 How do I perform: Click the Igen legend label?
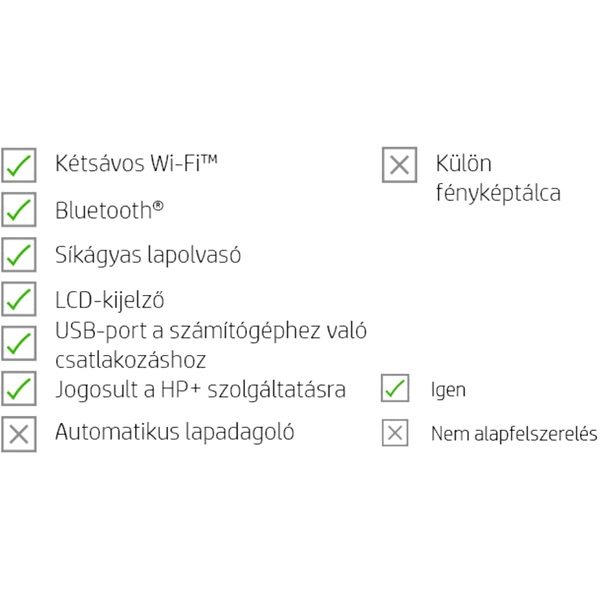(x=448, y=390)
